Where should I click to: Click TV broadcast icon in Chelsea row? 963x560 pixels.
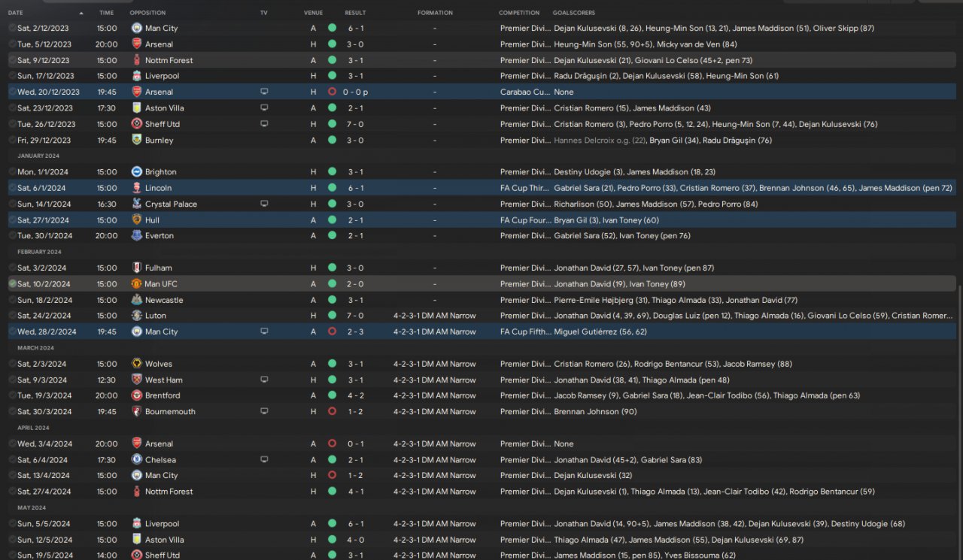(264, 459)
